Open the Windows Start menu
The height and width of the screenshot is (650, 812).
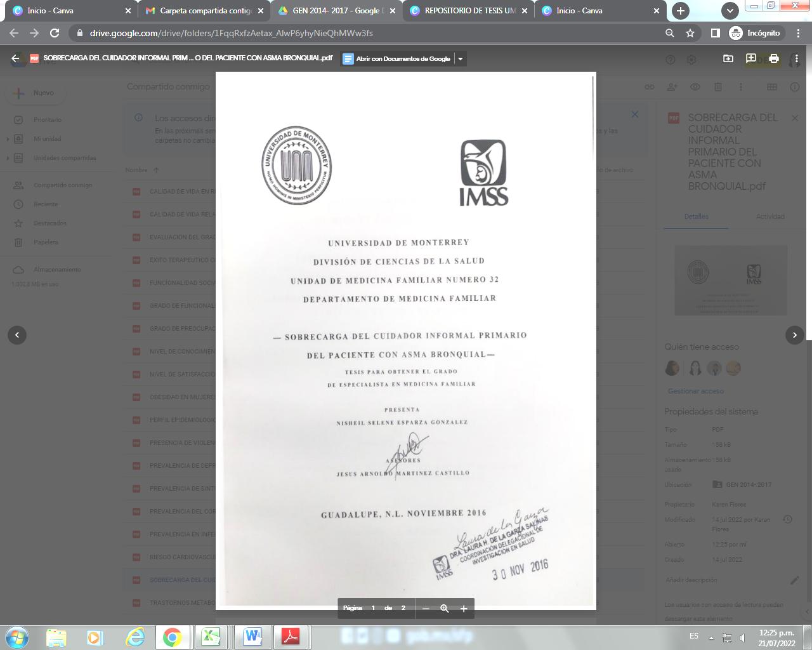click(x=17, y=637)
